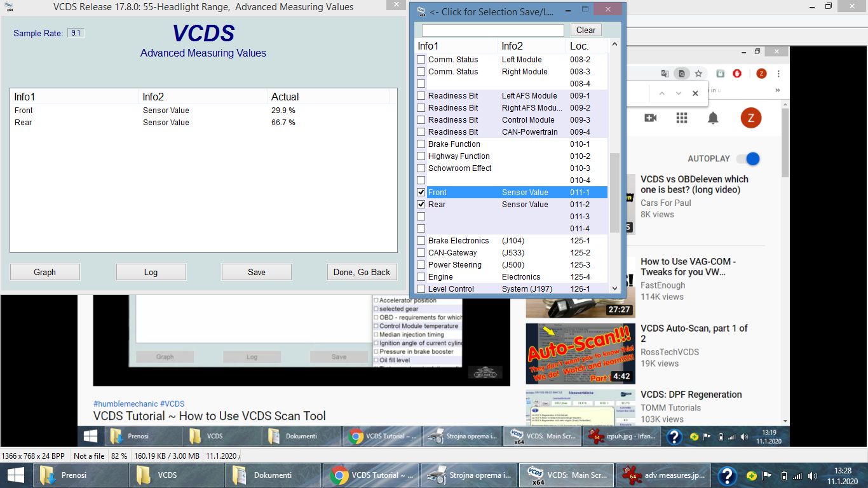Turn off the YouTube AUTOPLAY switch
Screen dimensions: 868x488
(x=749, y=158)
